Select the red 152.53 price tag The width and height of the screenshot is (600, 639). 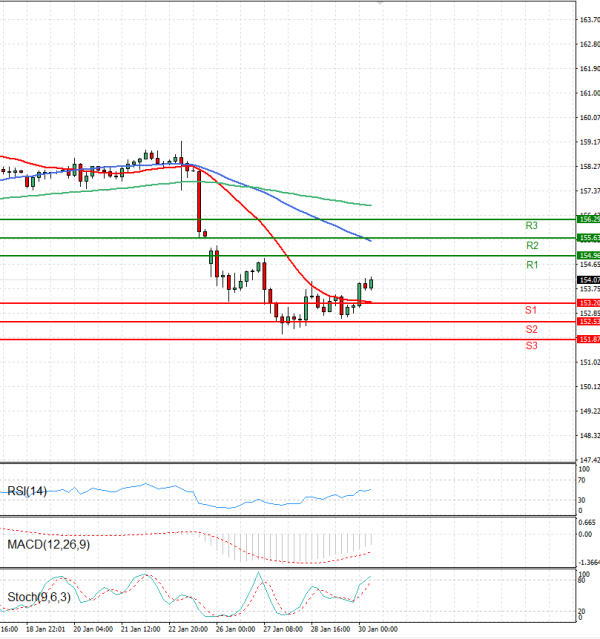(588, 321)
